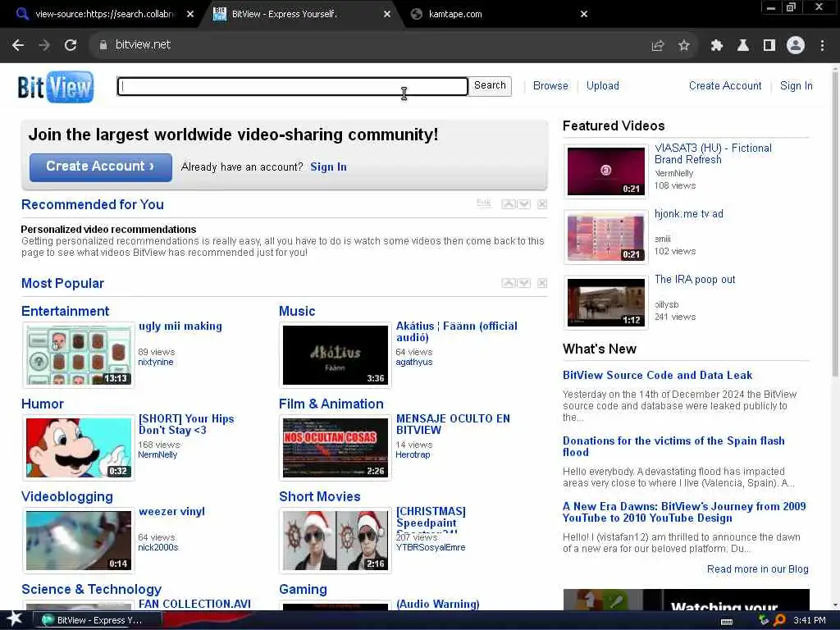The image size is (840, 630).
Task: Move Most Popular module up
Action: [509, 283]
